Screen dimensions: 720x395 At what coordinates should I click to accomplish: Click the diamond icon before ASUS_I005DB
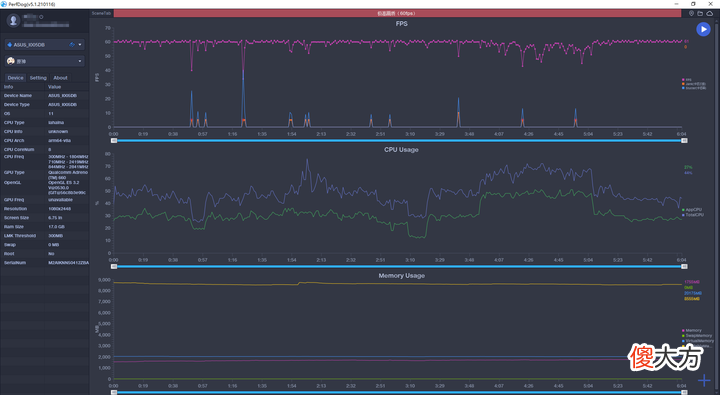click(x=10, y=45)
